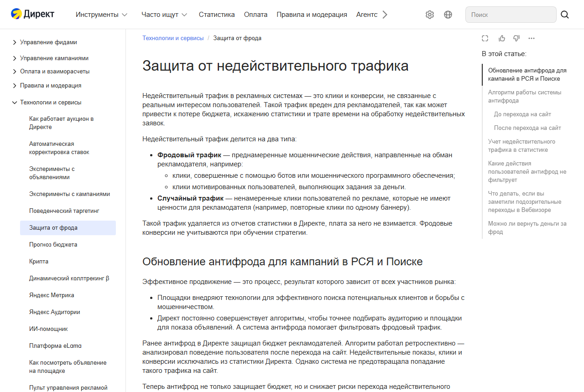This screenshot has width=584, height=392.
Task: Expand the Часто ищут dropdown menu
Action: pyautogui.click(x=164, y=15)
